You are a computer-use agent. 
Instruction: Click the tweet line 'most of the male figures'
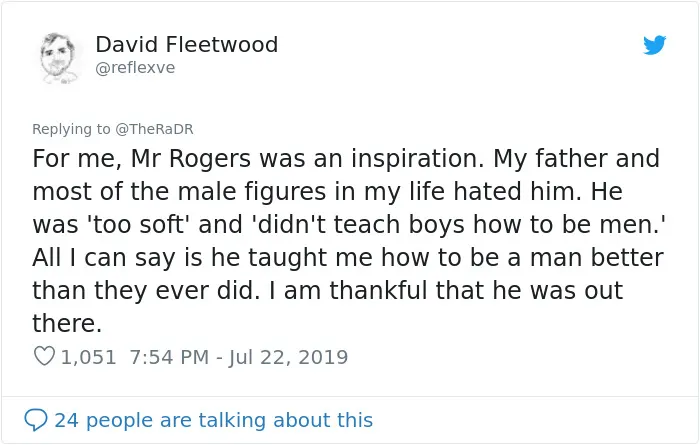click(327, 192)
